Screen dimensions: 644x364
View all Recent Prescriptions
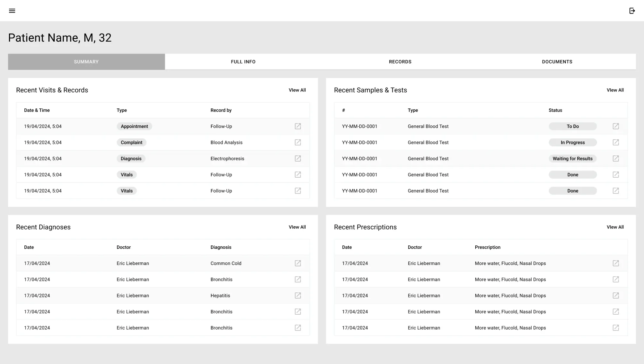pos(615,227)
